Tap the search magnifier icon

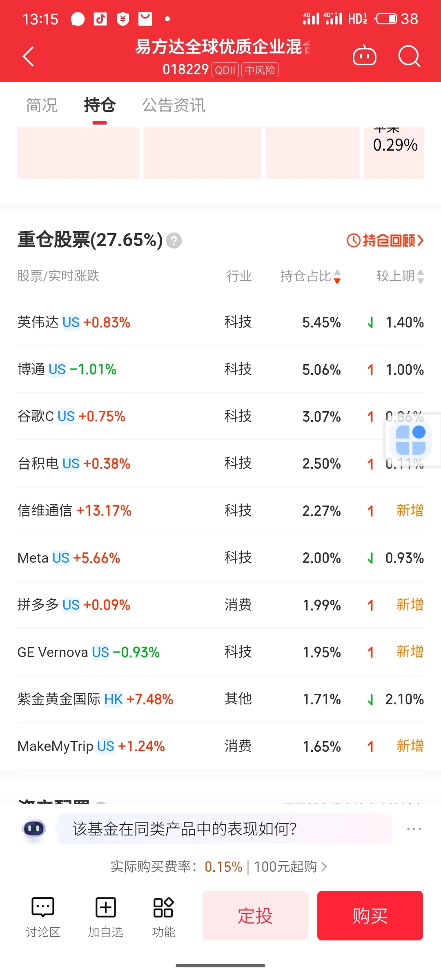(x=409, y=56)
